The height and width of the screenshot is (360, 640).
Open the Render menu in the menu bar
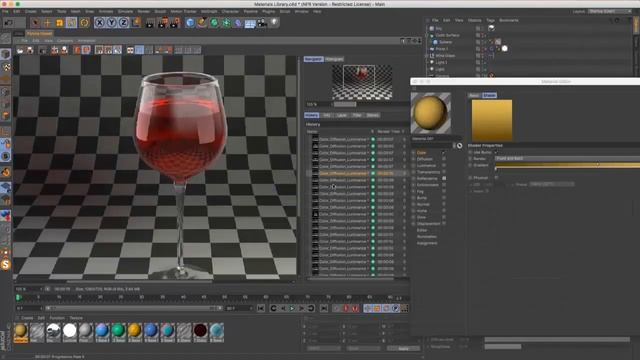(143, 11)
